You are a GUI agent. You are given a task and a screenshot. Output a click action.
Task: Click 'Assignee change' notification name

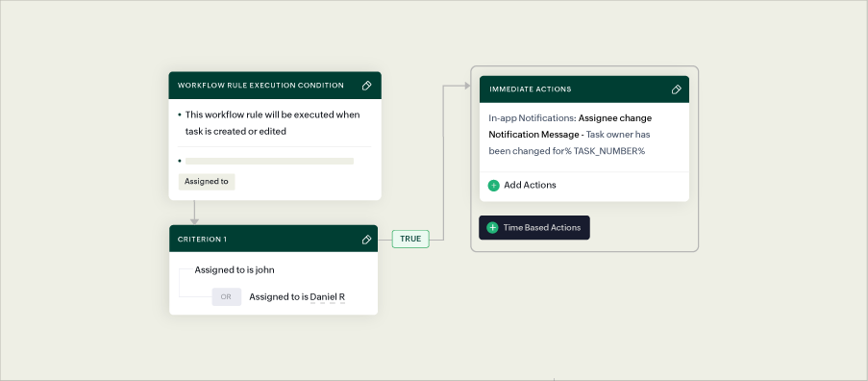[615, 118]
